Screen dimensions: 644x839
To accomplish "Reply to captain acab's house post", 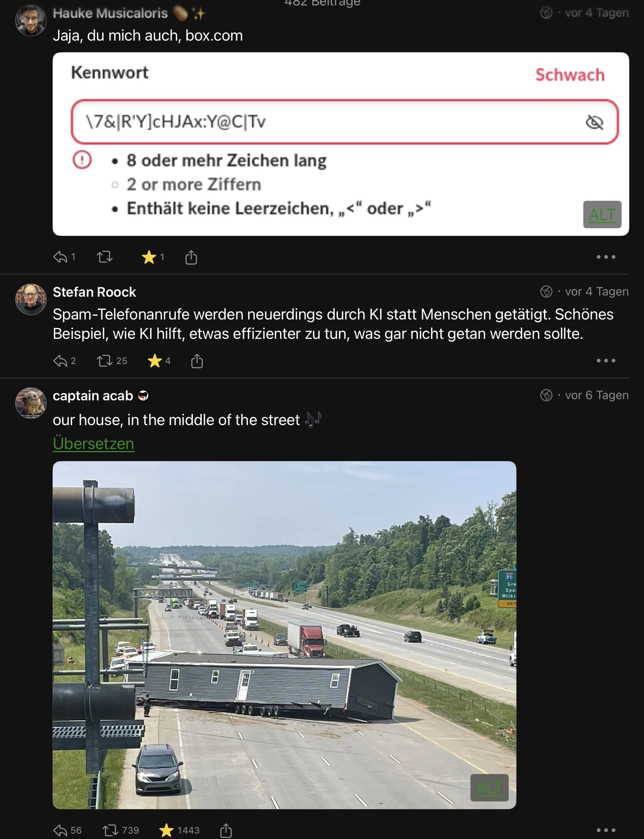I will point(61,830).
